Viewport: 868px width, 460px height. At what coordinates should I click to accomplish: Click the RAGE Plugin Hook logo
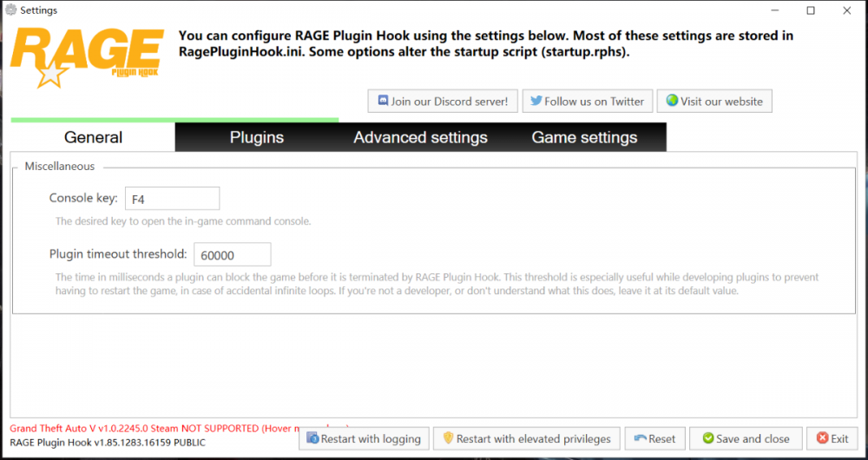point(88,58)
